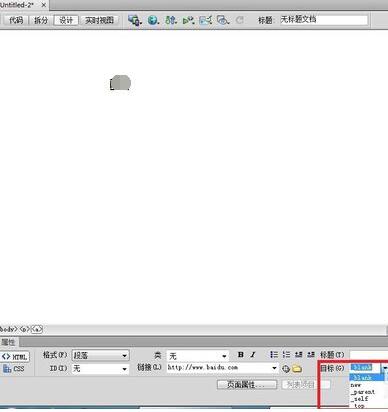Click the globe preview-in-browser icon
The height and width of the screenshot is (412, 388).
tap(153, 20)
